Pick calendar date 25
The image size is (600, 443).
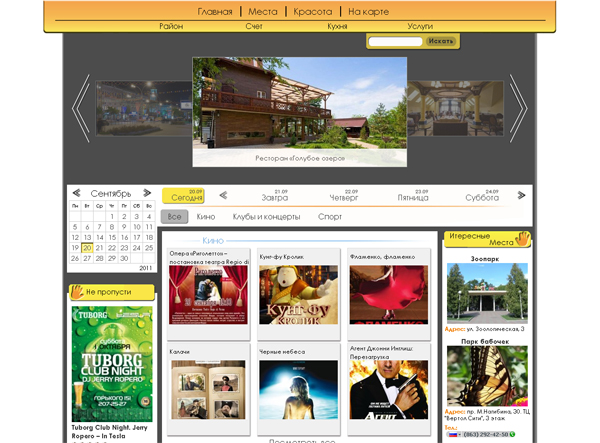click(149, 248)
